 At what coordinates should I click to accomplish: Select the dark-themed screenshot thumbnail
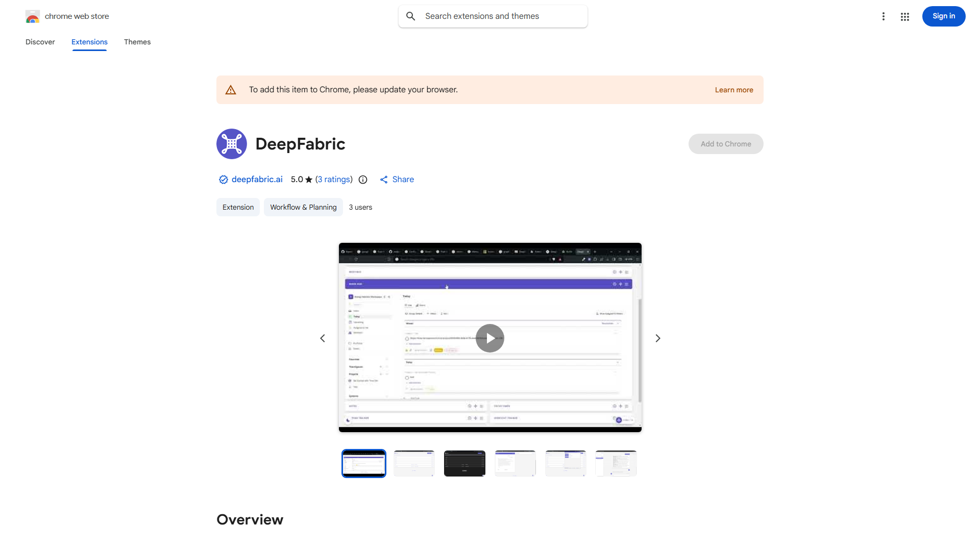464,463
